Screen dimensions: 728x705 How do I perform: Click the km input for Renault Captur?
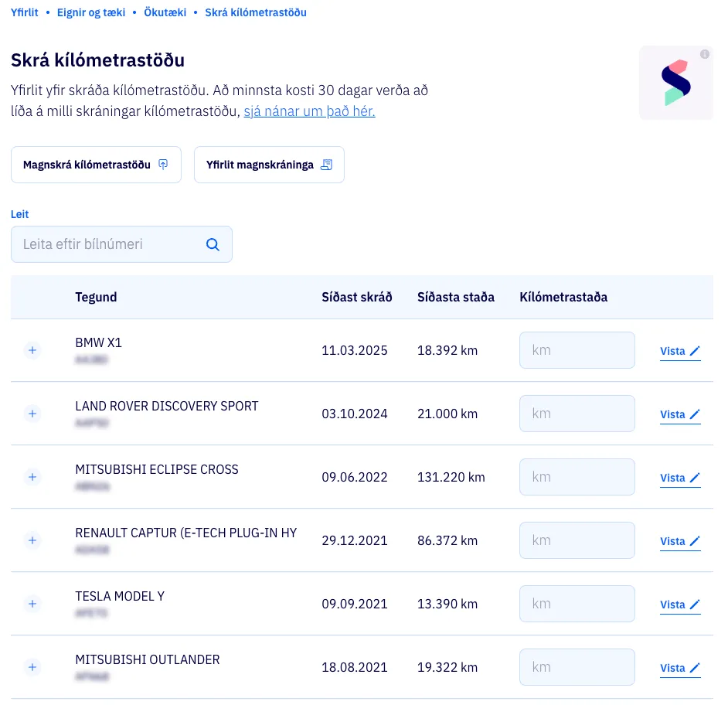[x=577, y=540]
